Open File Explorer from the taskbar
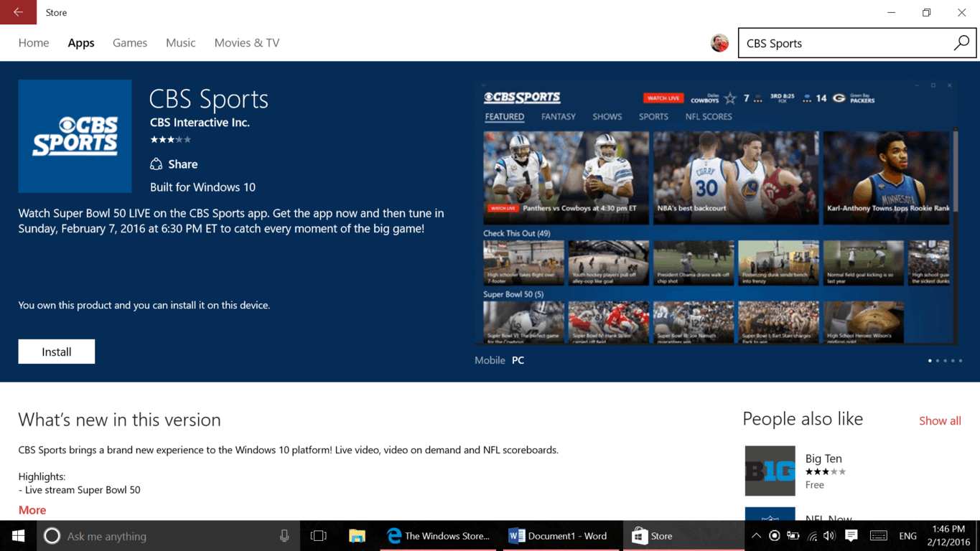Screen dimensions: 980x551 (357, 536)
